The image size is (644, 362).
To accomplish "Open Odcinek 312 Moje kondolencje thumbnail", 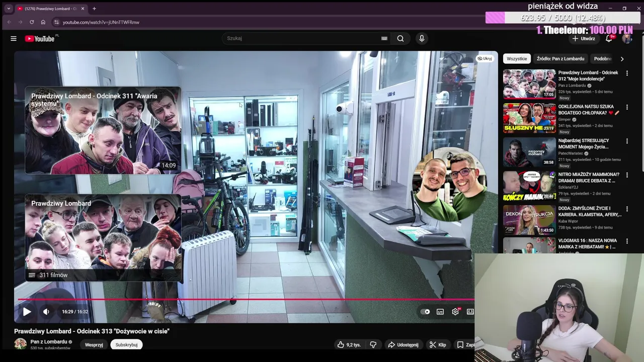I will 529,84.
